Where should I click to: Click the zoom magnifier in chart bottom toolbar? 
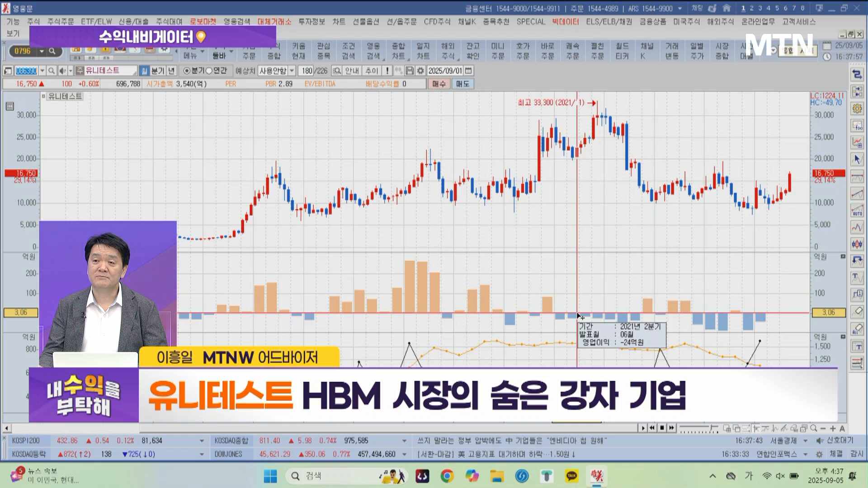pyautogui.click(x=814, y=428)
